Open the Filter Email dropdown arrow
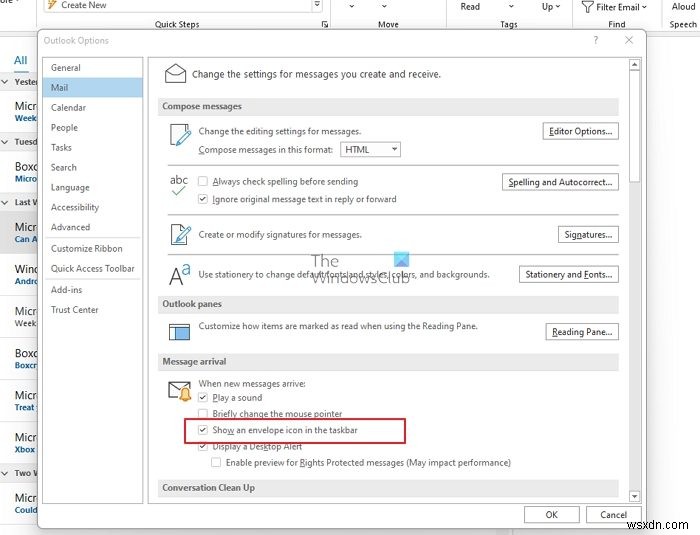 coord(644,7)
